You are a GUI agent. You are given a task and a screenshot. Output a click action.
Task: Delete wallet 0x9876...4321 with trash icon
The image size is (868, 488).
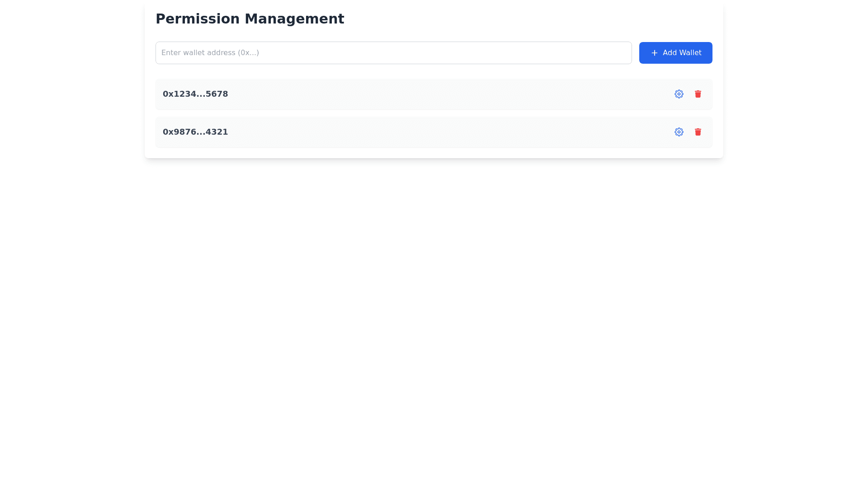click(698, 132)
